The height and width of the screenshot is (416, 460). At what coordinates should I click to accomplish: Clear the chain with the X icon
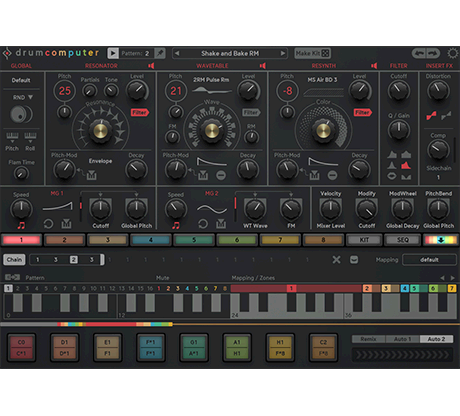(336, 260)
